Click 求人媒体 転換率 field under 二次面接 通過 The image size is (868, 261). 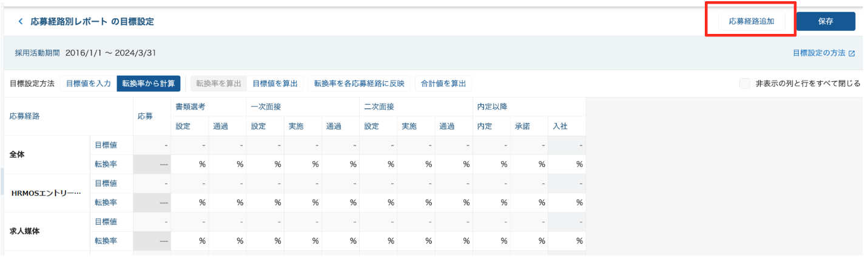click(453, 241)
